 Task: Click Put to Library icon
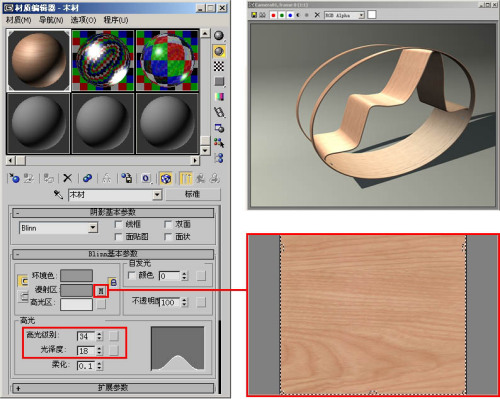click(x=126, y=178)
